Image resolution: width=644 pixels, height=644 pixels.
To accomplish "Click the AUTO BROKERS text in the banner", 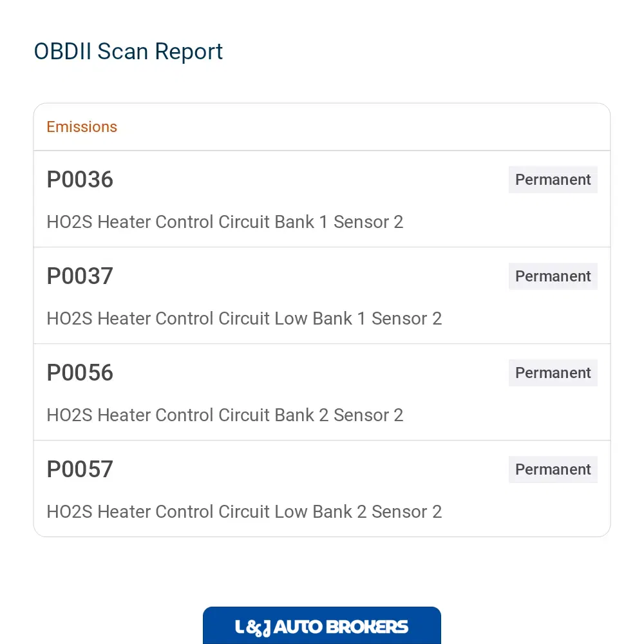I will click(x=341, y=627).
